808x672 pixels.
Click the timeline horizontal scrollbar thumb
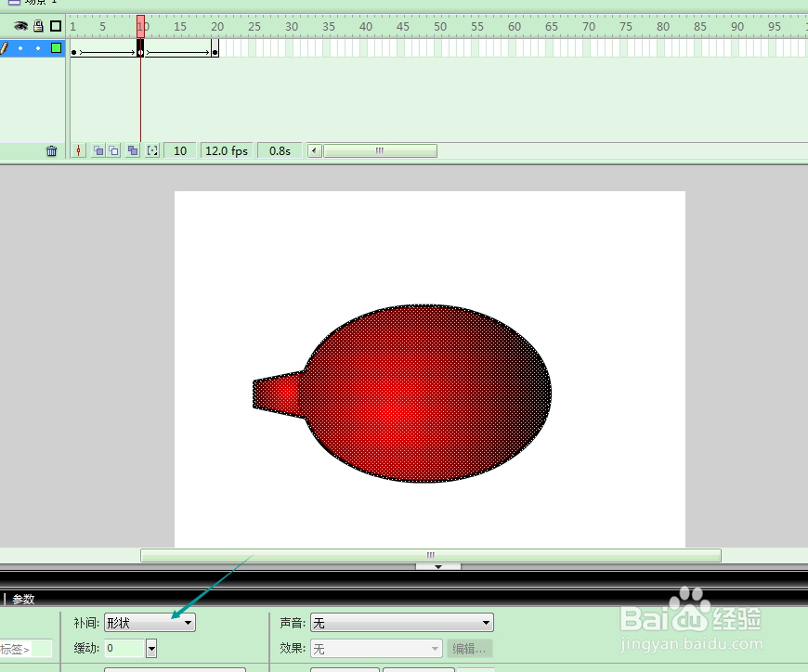[x=380, y=151]
